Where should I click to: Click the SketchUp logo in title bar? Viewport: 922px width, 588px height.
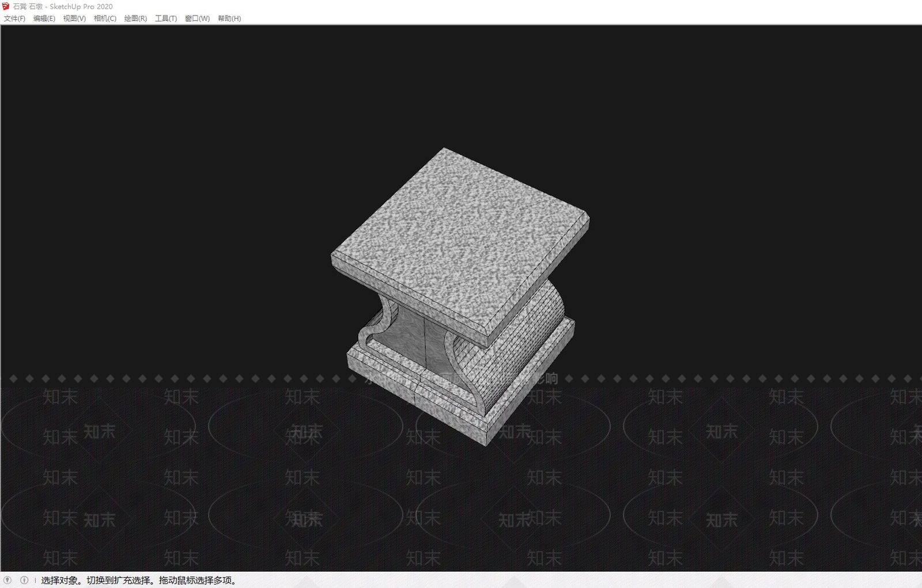click(x=6, y=6)
